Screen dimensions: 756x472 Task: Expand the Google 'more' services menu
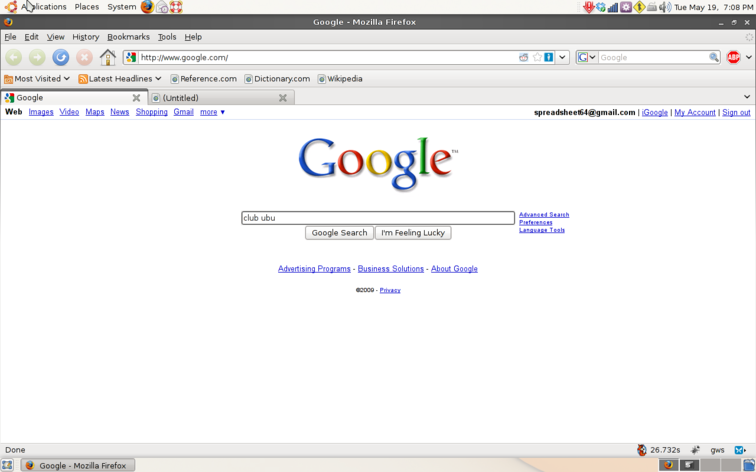click(212, 113)
